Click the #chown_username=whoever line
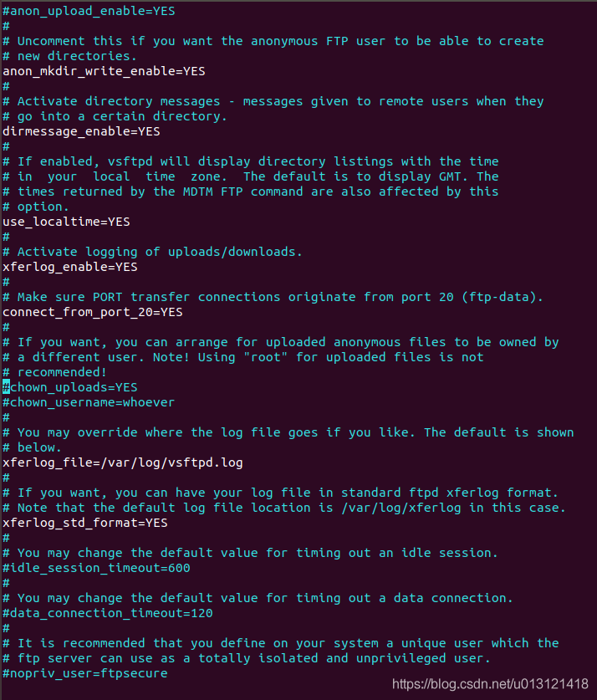 coord(89,402)
